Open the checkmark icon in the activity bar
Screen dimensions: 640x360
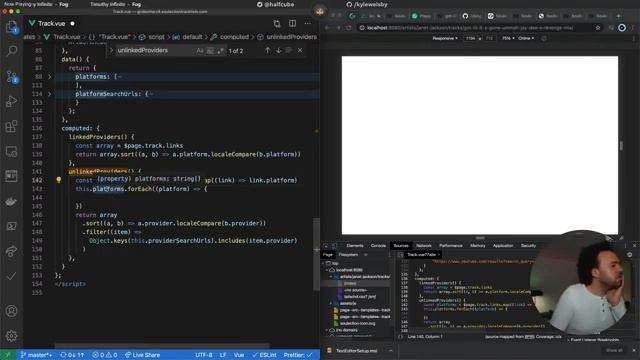11,276
